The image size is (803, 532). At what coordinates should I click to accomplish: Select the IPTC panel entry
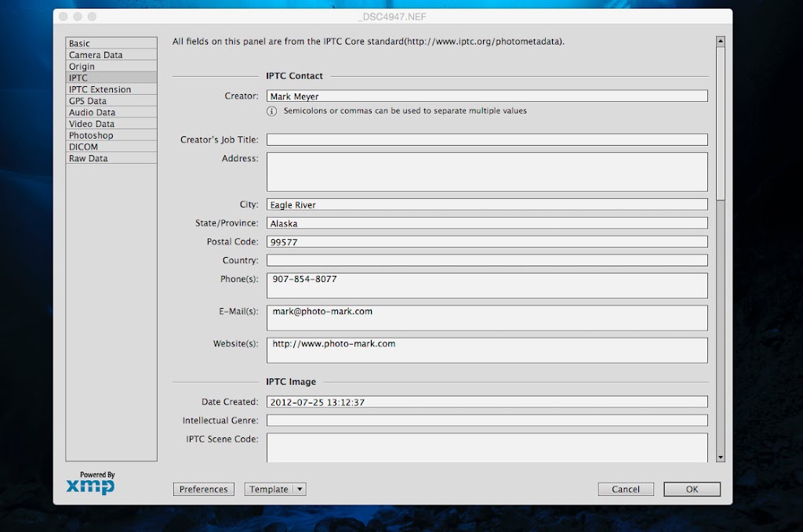tap(111, 78)
